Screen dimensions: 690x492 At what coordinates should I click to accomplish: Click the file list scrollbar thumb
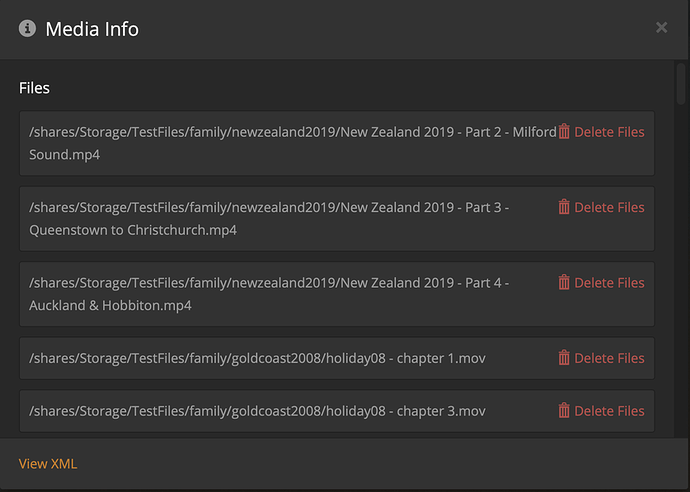click(x=681, y=86)
